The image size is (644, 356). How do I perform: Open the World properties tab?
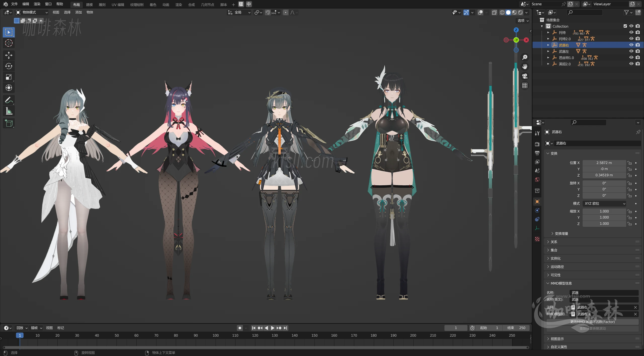click(537, 180)
